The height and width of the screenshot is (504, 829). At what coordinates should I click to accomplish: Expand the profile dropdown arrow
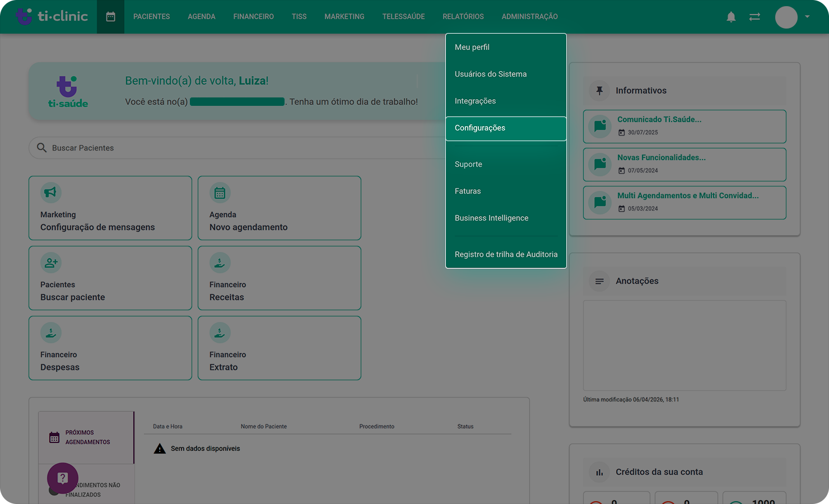point(807,17)
